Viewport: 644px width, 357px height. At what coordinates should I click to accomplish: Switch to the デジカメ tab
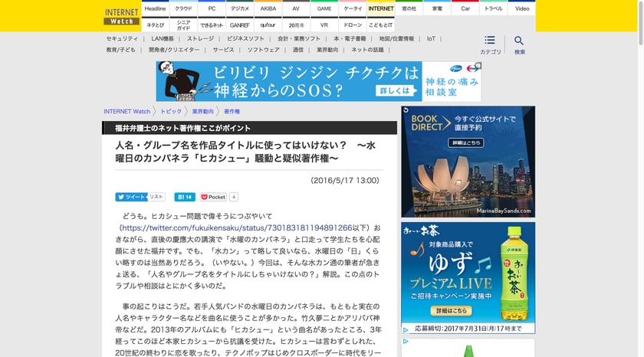pos(240,8)
